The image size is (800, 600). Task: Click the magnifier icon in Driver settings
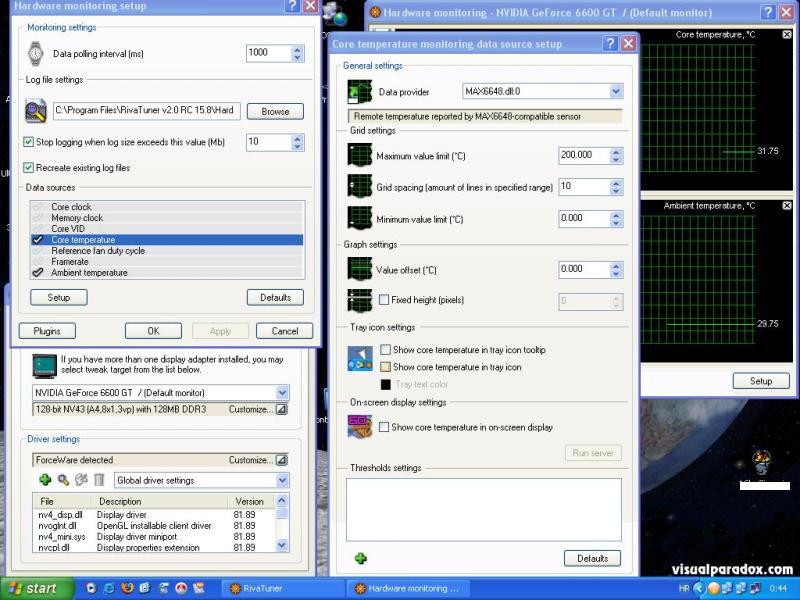[x=63, y=480]
